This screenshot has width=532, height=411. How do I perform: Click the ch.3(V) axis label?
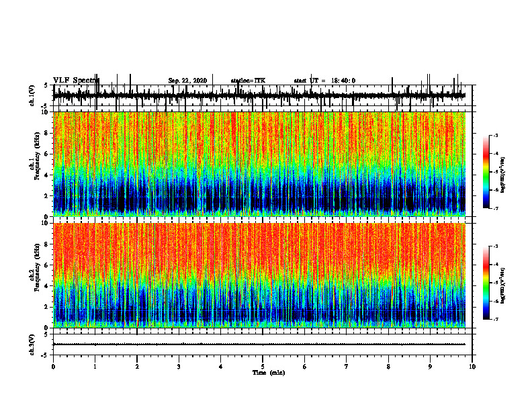(x=32, y=345)
